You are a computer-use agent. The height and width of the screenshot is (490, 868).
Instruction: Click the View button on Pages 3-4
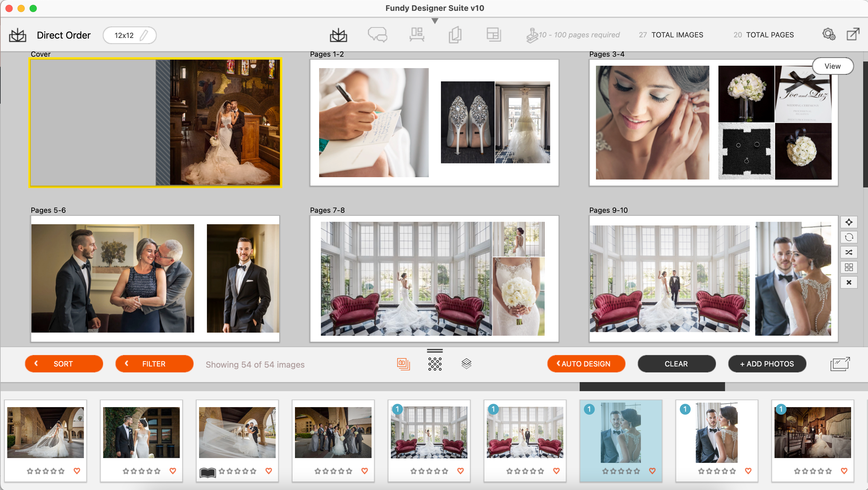pos(833,66)
